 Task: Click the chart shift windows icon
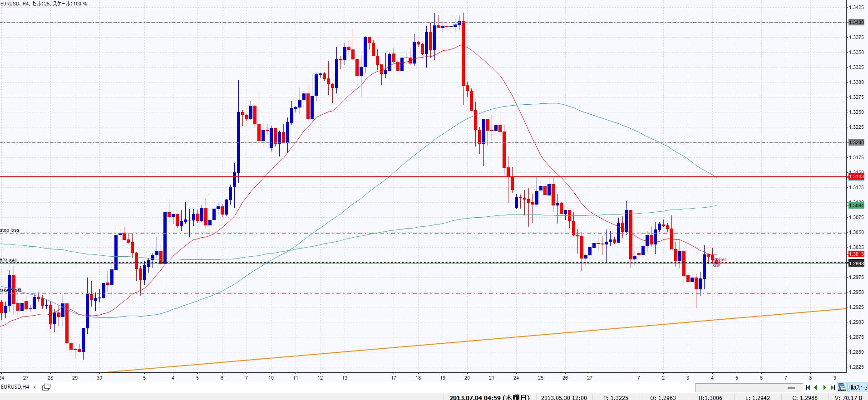pos(842,387)
